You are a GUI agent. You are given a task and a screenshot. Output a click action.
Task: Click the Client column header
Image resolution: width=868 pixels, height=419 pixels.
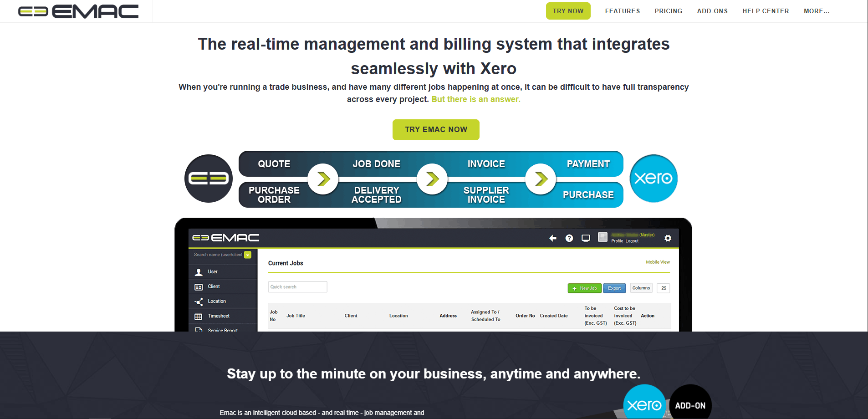351,316
